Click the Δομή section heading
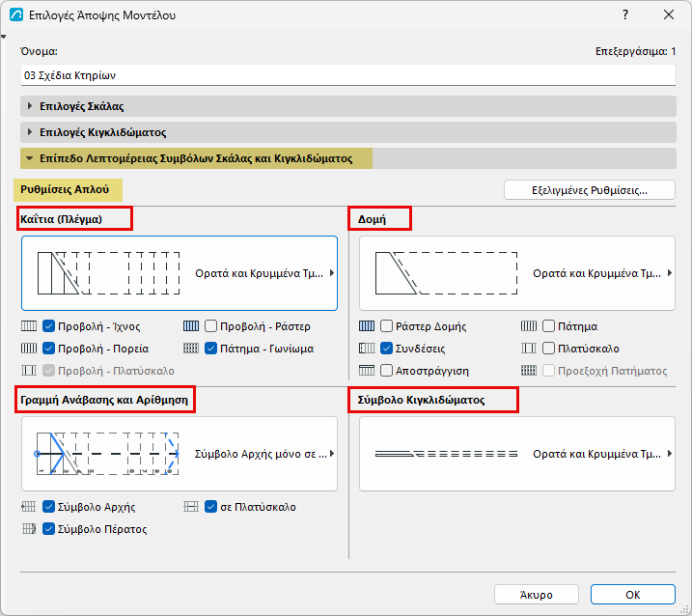 (372, 219)
